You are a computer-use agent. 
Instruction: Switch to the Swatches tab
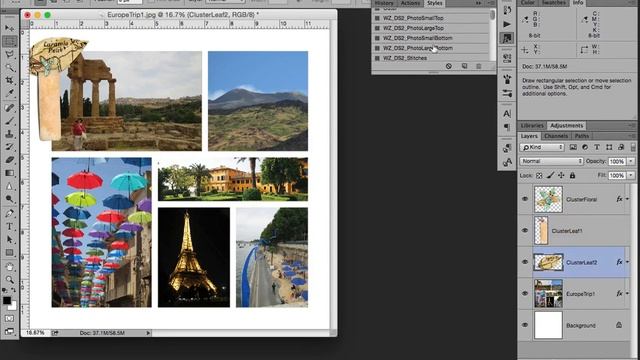553,3
